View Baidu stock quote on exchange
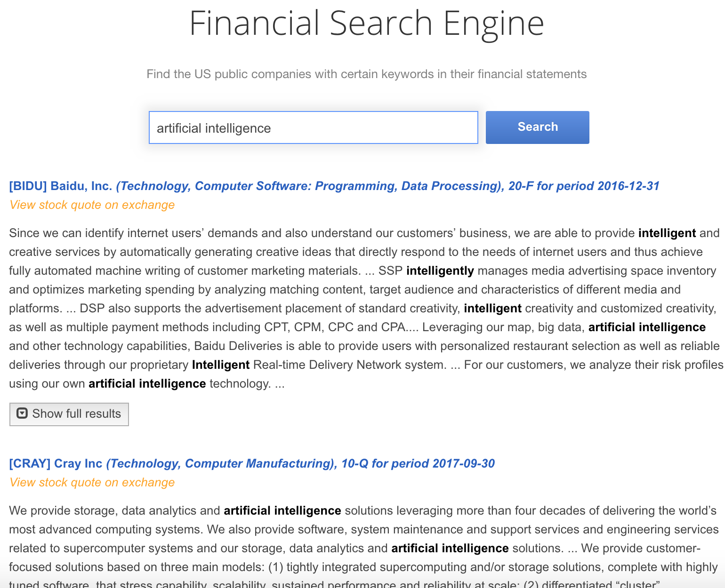The image size is (725, 588). pos(92,205)
